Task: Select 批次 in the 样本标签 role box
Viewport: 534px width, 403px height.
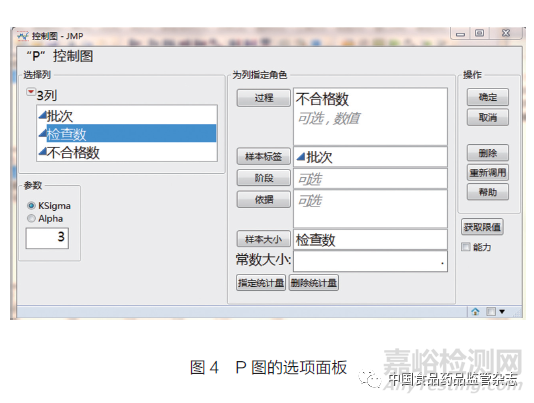Action: [315, 157]
